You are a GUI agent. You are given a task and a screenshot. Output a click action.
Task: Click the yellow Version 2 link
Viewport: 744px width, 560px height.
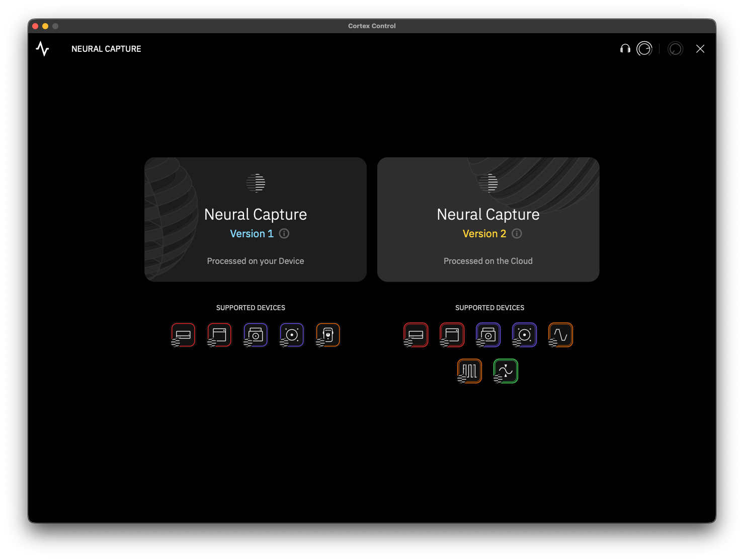pos(484,233)
